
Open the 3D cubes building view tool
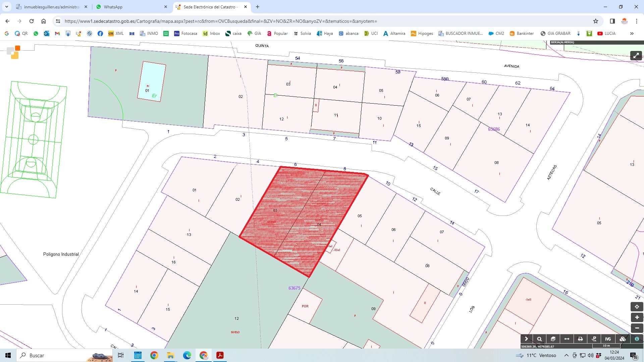click(x=623, y=339)
